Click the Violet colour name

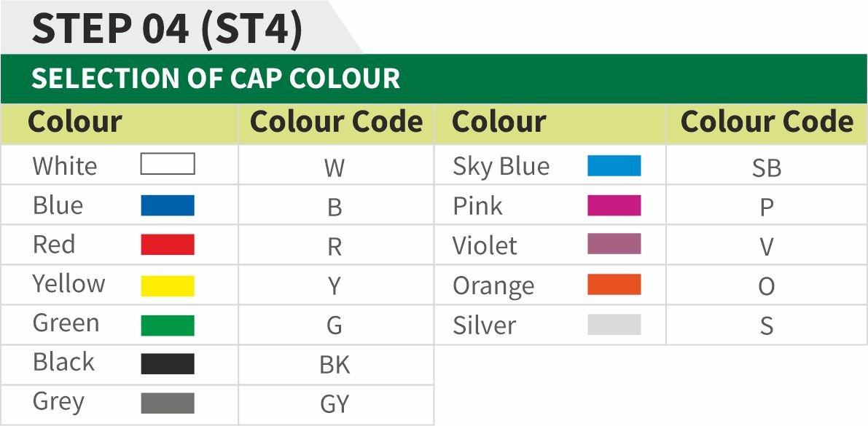coord(485,246)
